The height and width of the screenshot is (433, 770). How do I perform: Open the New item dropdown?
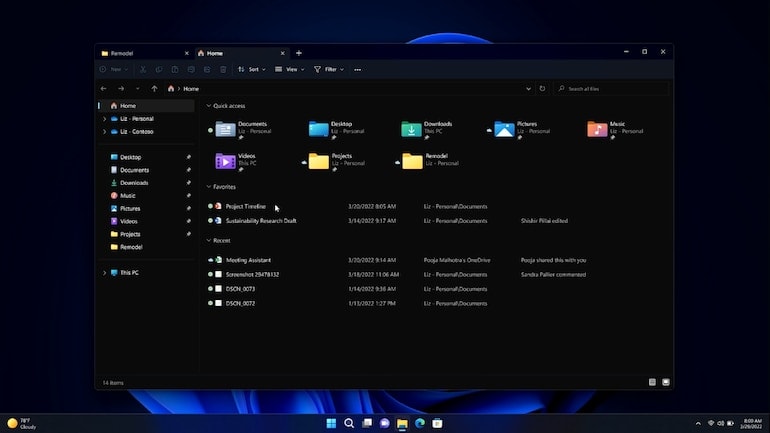click(114, 70)
